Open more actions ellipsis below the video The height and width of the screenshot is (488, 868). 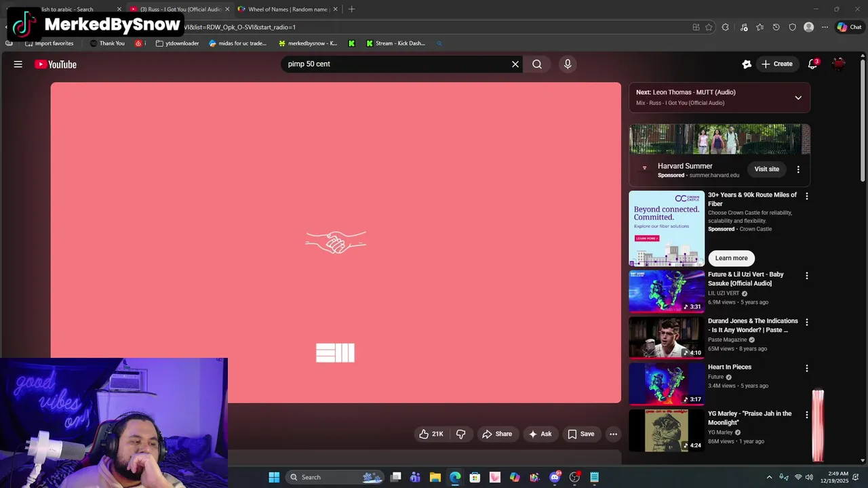(x=613, y=434)
